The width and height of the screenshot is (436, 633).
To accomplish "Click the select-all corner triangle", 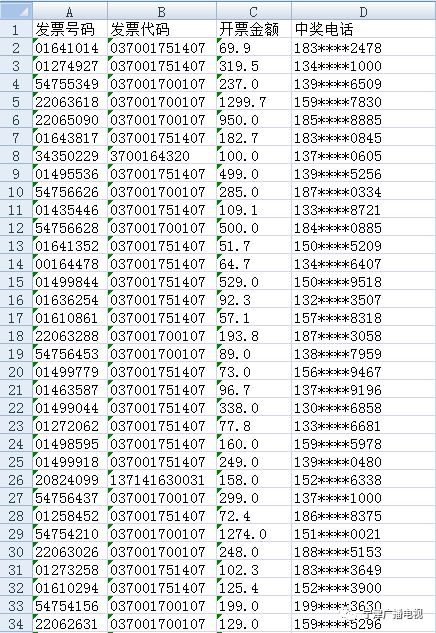I will pyautogui.click(x=16, y=11).
